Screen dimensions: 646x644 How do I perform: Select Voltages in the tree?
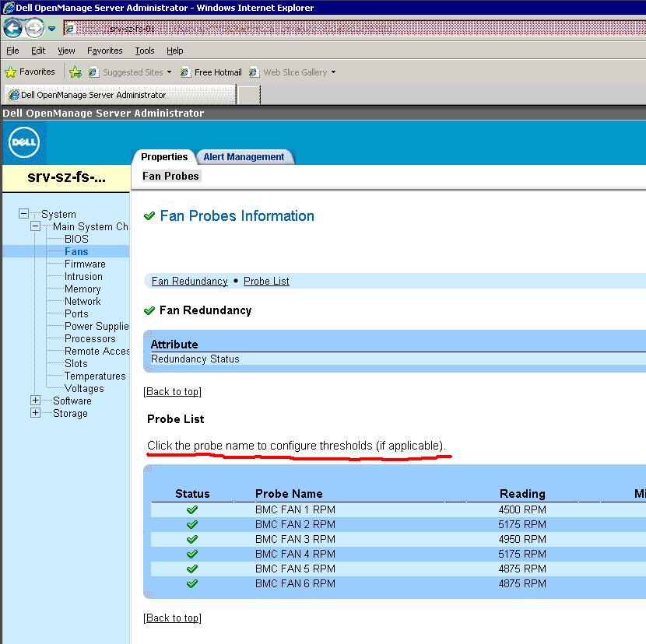(x=84, y=388)
